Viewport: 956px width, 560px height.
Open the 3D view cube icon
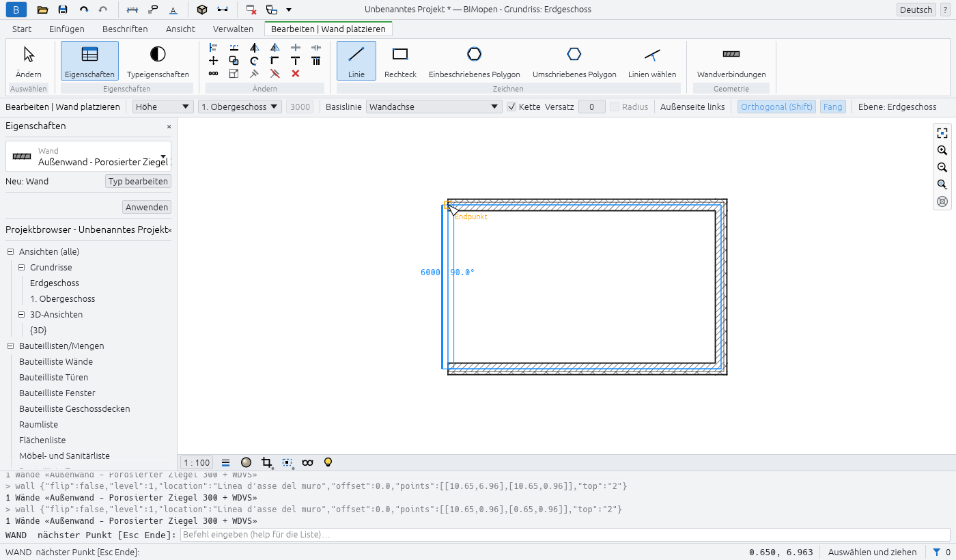(201, 10)
